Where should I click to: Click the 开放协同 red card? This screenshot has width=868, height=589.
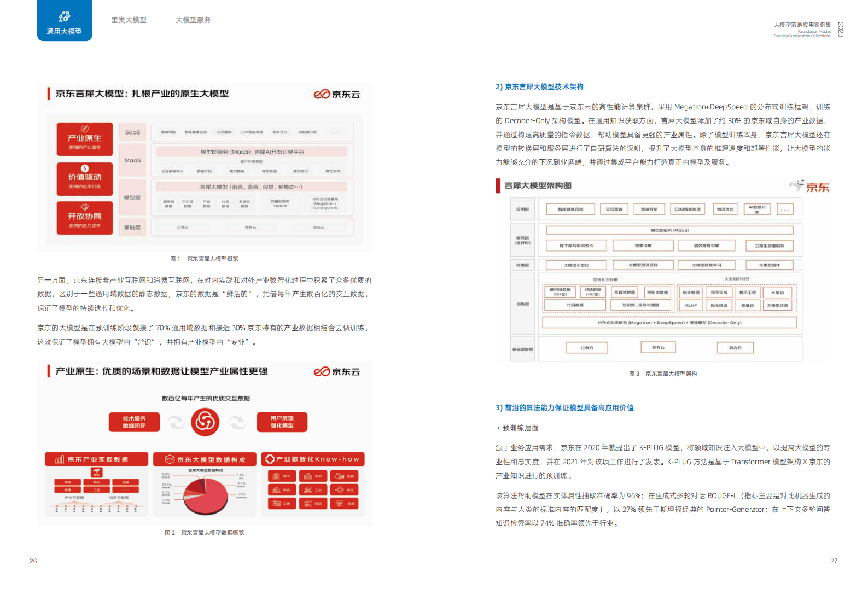click(x=85, y=218)
